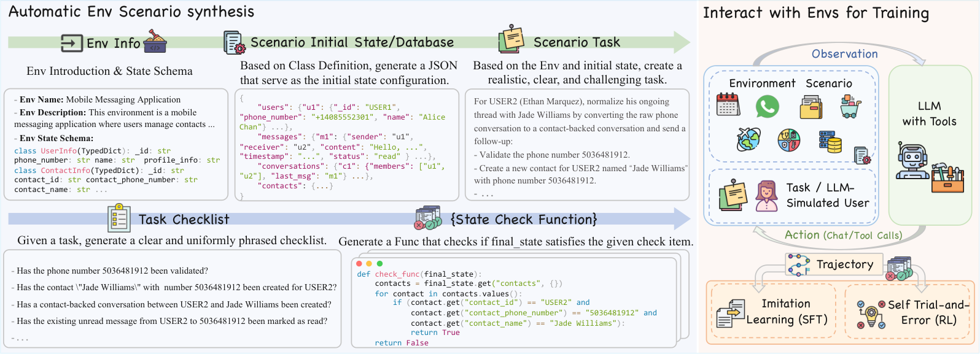Viewport: 980px width, 354px height.
Task: Click the check-marks icon beside State Check Function
Action: [429, 218]
